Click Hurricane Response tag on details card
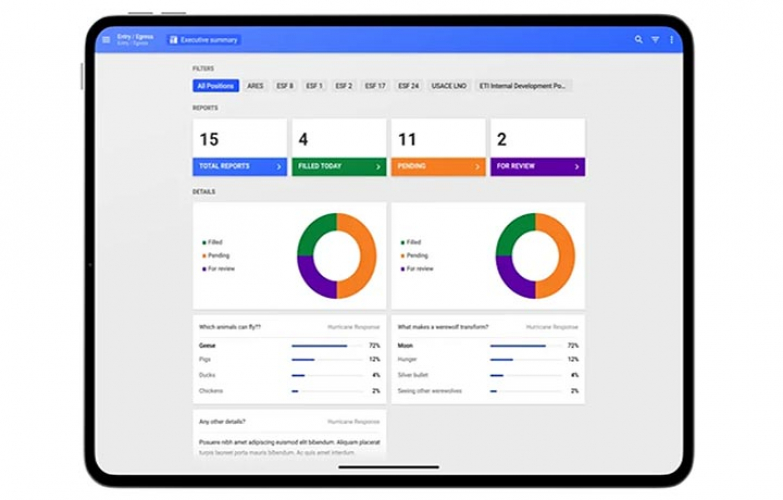 tap(354, 422)
